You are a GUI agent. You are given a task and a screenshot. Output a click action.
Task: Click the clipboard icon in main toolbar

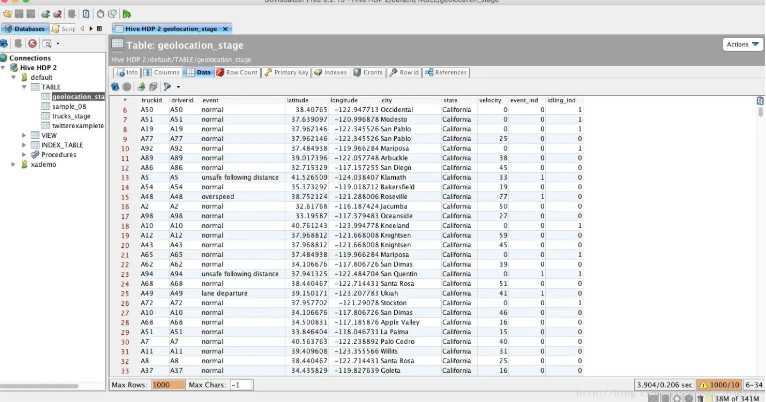pyautogui.click(x=86, y=14)
